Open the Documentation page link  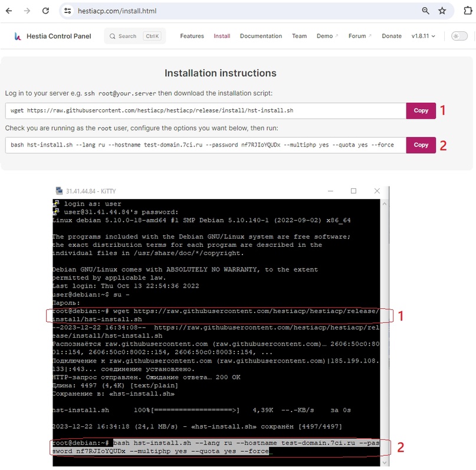click(261, 36)
